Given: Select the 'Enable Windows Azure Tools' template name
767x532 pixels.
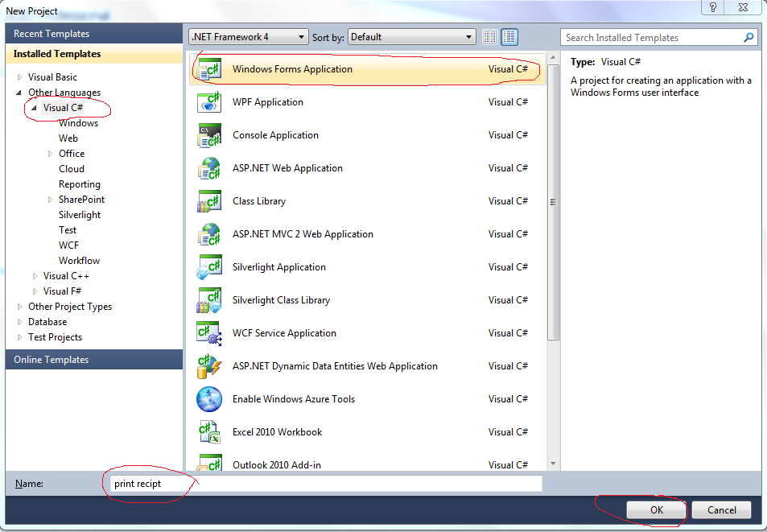Looking at the screenshot, I should 294,399.
